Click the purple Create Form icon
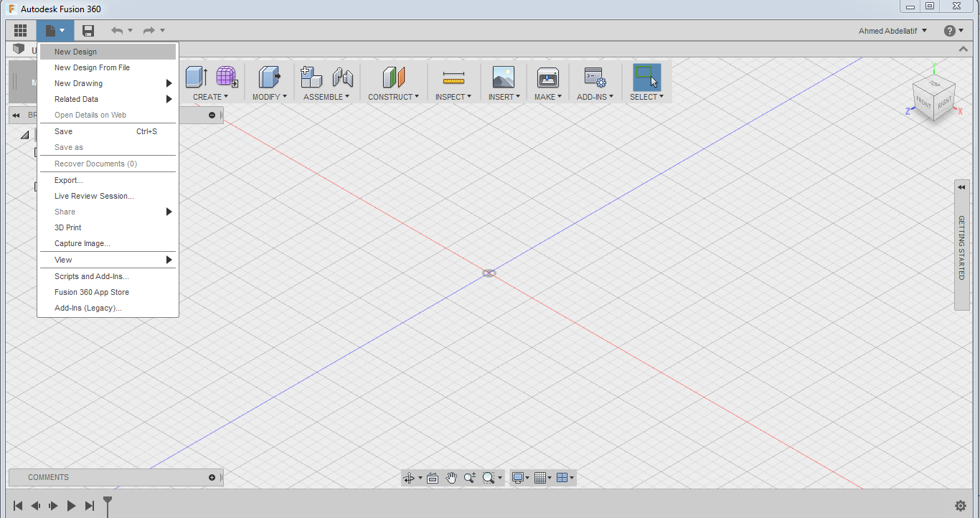The image size is (980, 518). point(227,77)
